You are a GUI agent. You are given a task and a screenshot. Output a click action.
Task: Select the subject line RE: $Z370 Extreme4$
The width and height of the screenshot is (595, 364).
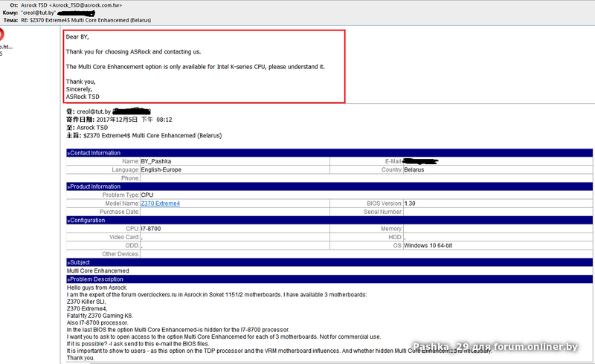point(86,20)
